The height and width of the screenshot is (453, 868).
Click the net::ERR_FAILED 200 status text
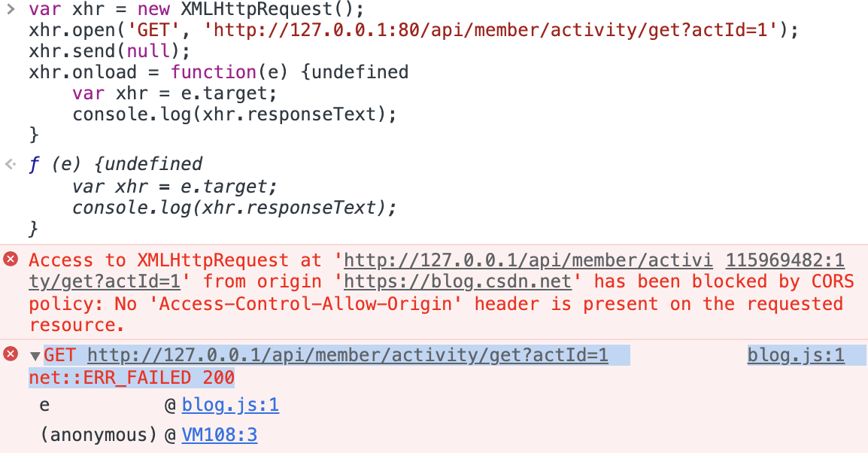coord(132,378)
